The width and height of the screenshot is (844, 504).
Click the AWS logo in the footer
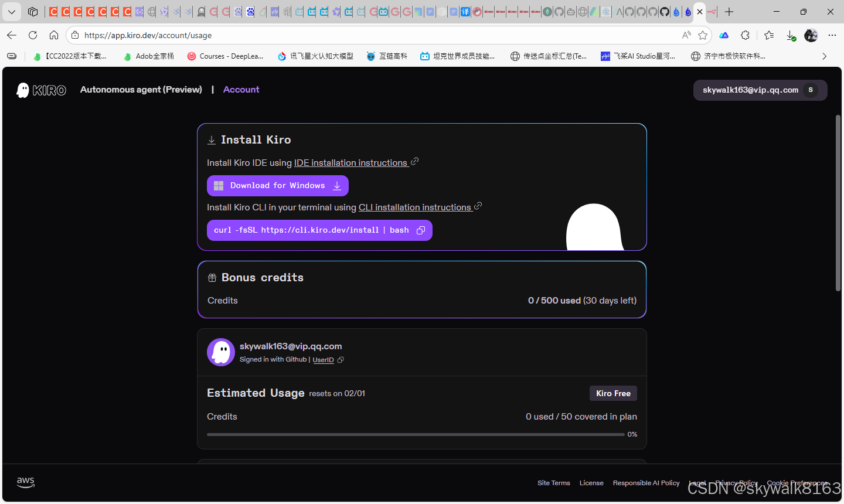(x=25, y=482)
